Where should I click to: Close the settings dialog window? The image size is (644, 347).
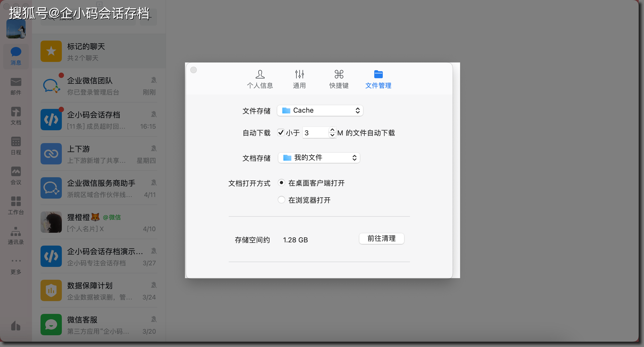[194, 70]
